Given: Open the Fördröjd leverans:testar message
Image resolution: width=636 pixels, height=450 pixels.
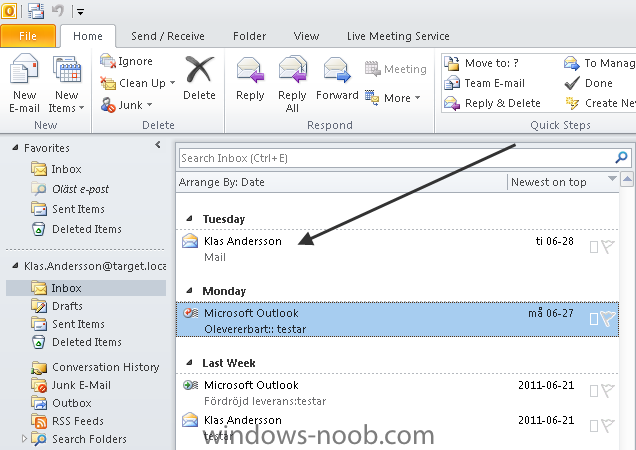Looking at the screenshot, I should coord(398,392).
